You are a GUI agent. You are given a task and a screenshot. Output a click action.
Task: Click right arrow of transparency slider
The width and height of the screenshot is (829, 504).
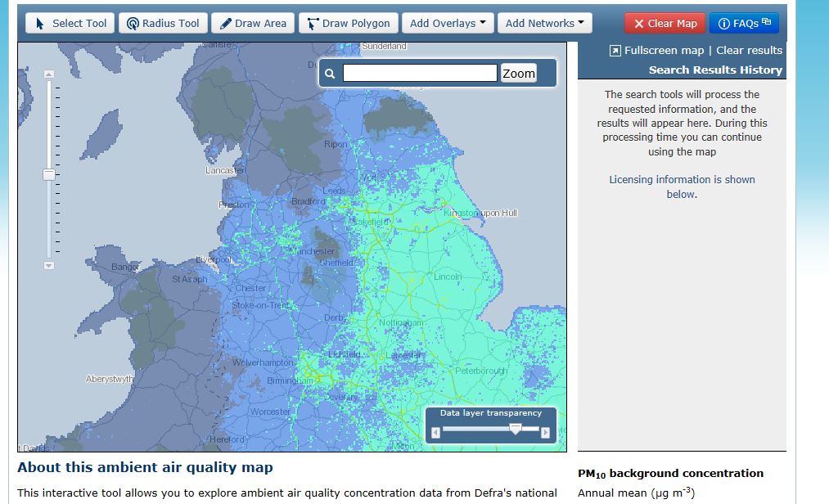pyautogui.click(x=546, y=432)
